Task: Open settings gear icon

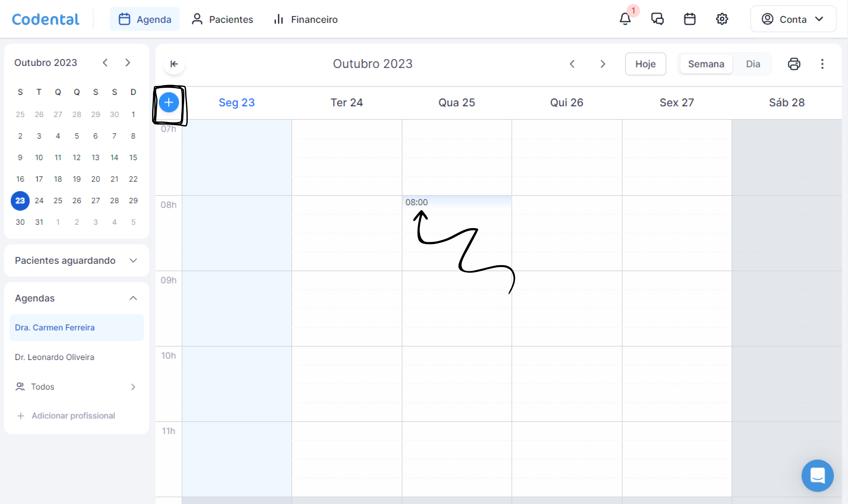Action: 722,19
